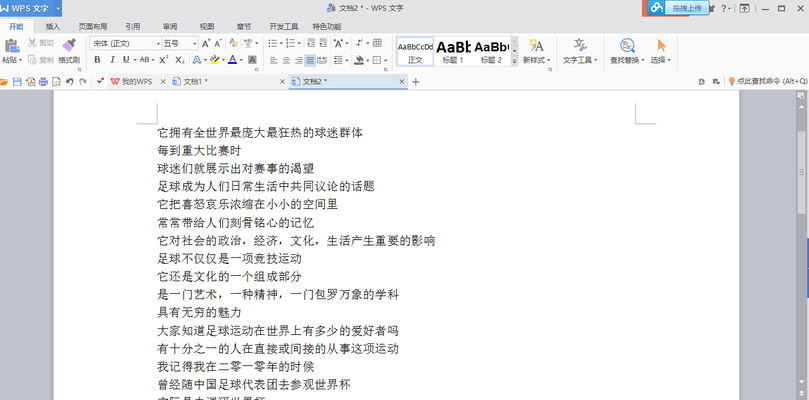Apply the yellow highlight color

pos(215,60)
